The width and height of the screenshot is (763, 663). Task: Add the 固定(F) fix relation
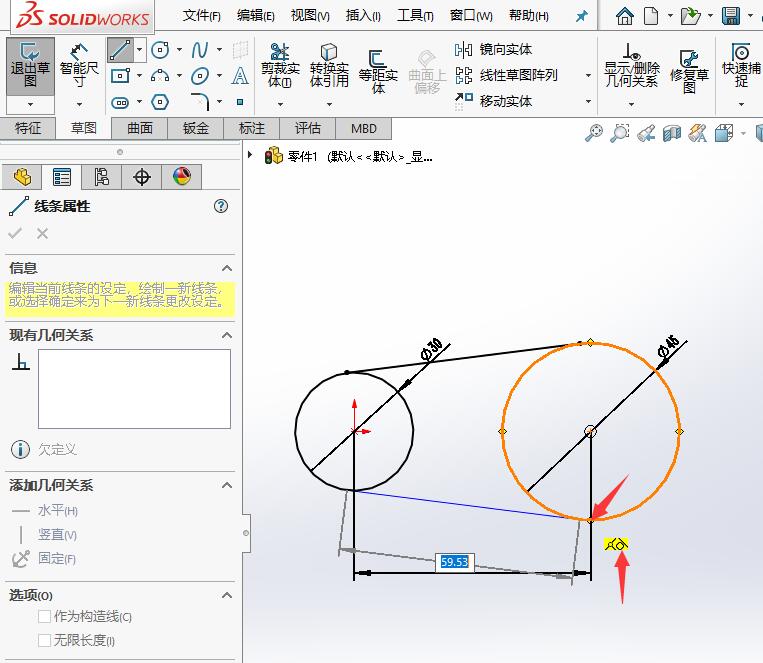[44, 558]
